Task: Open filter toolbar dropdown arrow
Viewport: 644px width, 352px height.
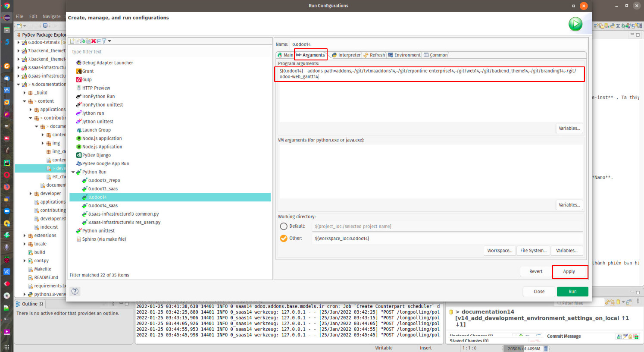Action: (x=109, y=41)
